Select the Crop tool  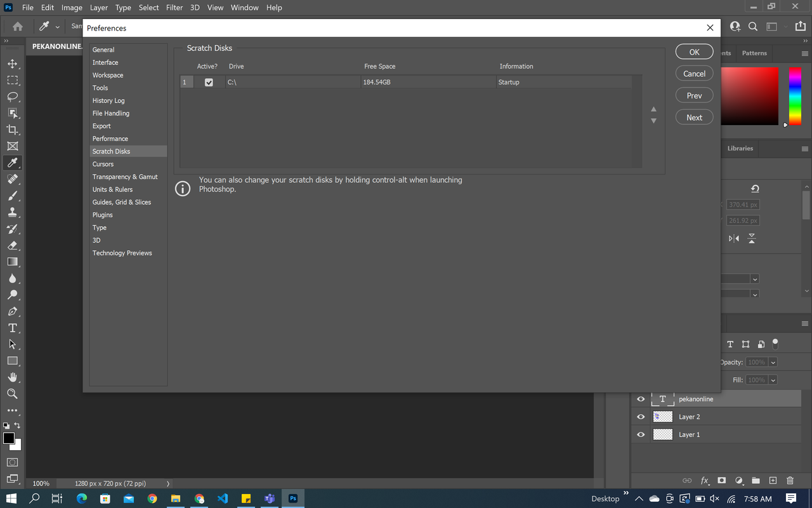[x=12, y=130]
